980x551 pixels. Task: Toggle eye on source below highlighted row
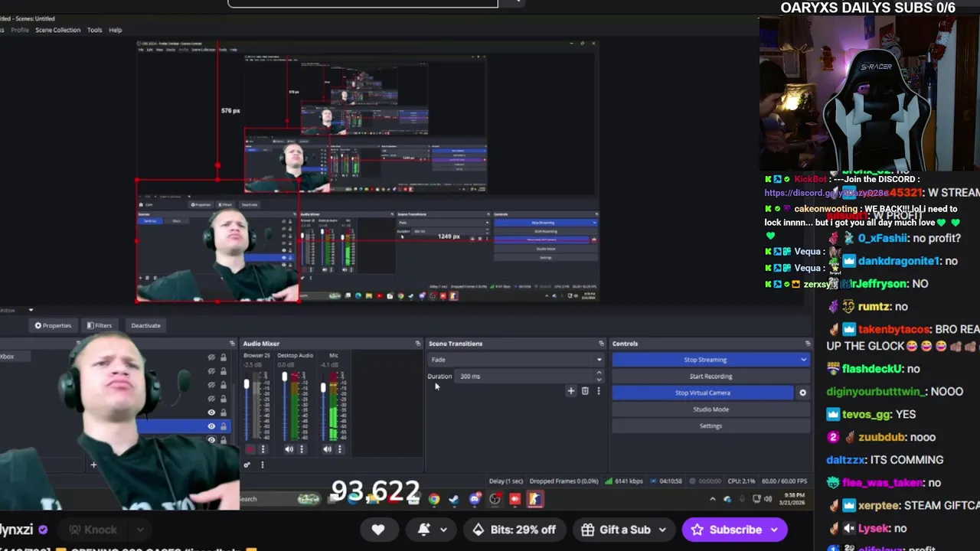211,440
